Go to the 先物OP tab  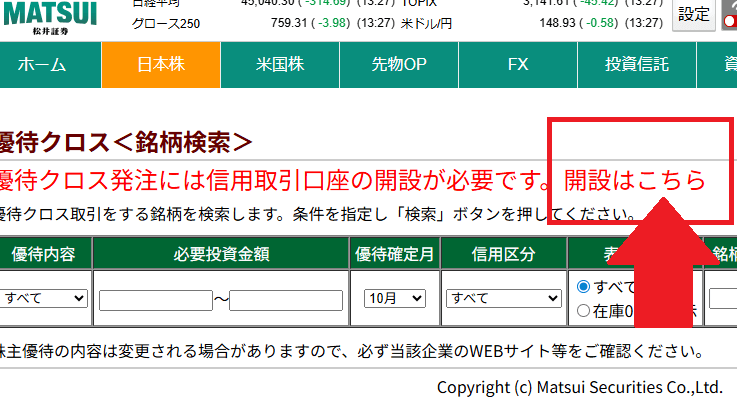(x=399, y=65)
